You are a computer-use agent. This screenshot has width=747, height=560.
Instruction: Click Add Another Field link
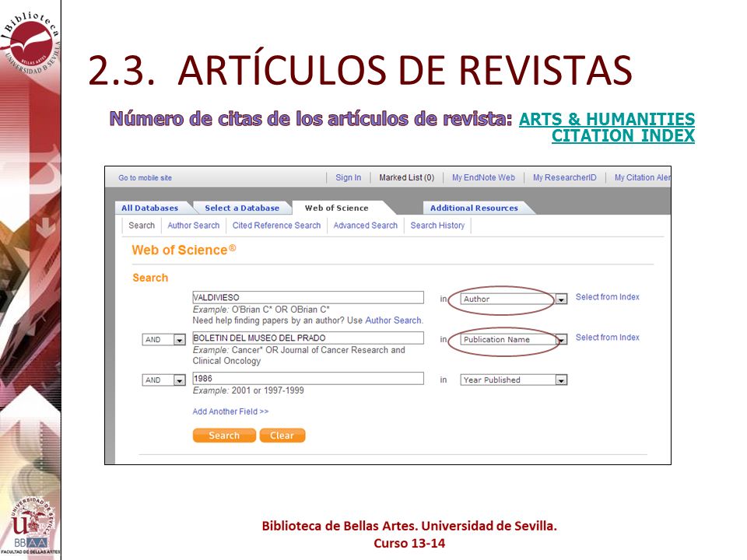230,411
